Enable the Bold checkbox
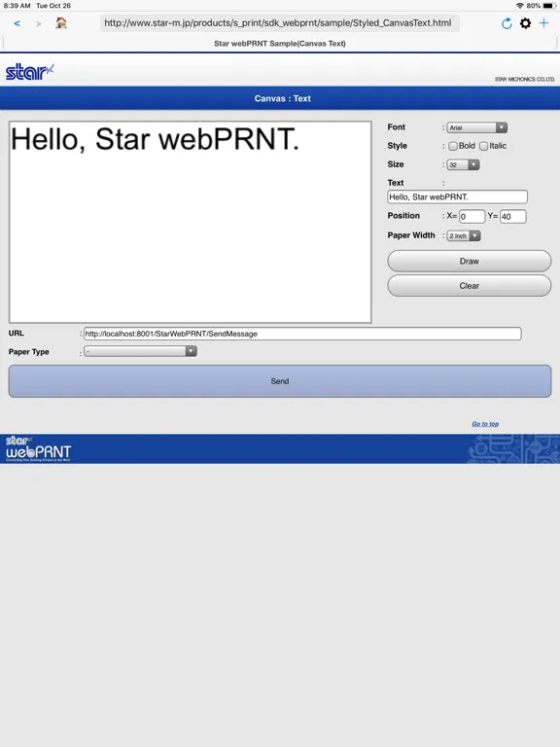The width and height of the screenshot is (560, 747). tap(453, 146)
